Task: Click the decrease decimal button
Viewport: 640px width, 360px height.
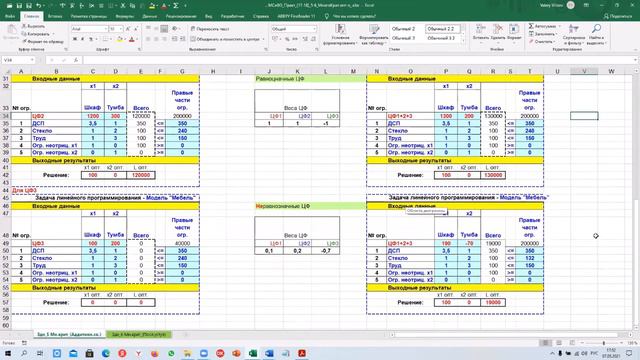Action: coord(313,39)
